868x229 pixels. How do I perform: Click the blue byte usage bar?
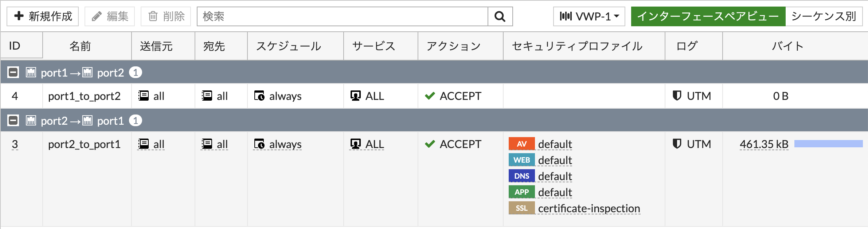(x=828, y=144)
